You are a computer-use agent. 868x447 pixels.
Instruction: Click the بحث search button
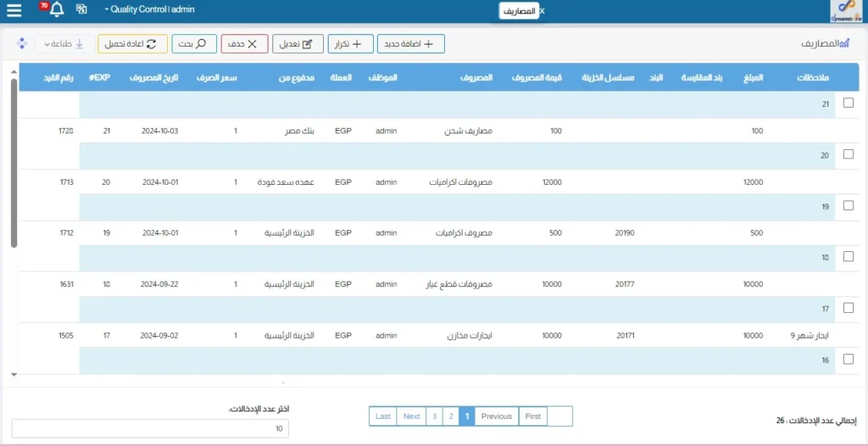coord(193,44)
